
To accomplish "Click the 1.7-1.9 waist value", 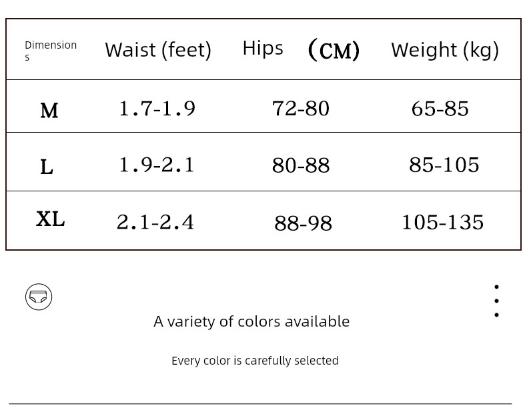I will click(x=157, y=108).
